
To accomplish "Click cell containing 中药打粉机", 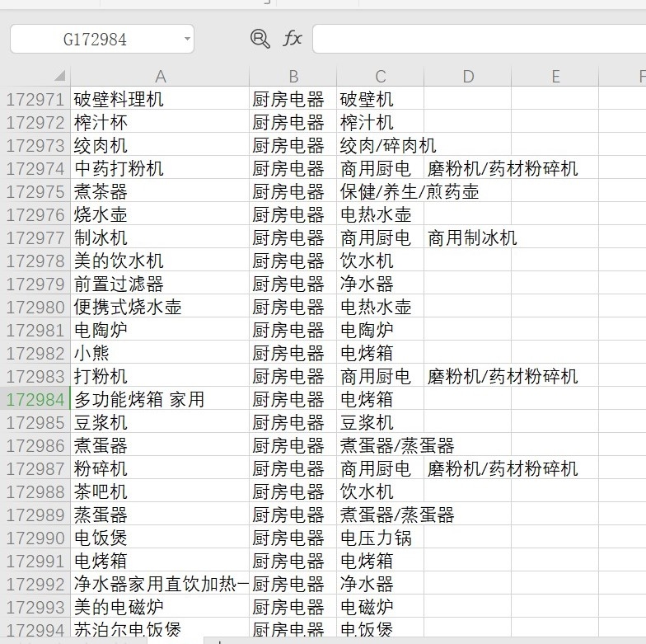I will click(x=160, y=168).
